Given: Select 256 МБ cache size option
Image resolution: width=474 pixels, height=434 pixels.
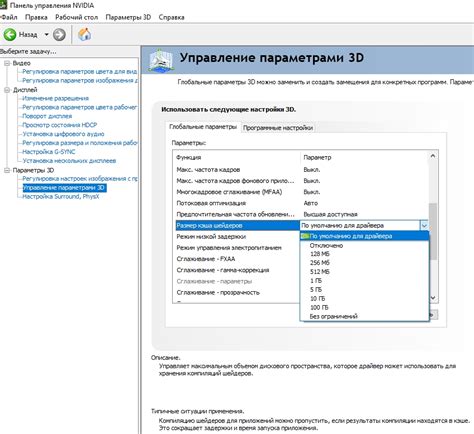Looking at the screenshot, I should pyautogui.click(x=364, y=263).
